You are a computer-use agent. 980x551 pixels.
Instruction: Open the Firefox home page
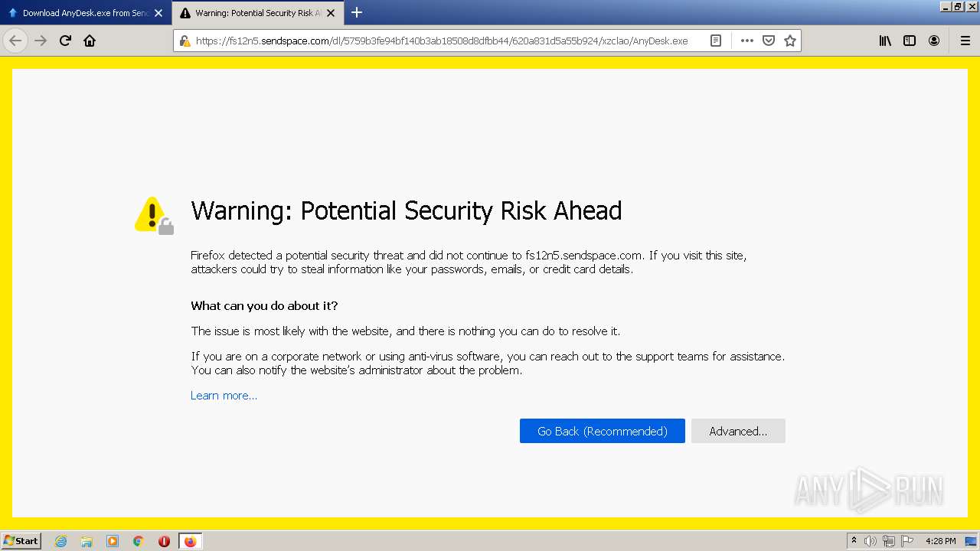pyautogui.click(x=90, y=41)
